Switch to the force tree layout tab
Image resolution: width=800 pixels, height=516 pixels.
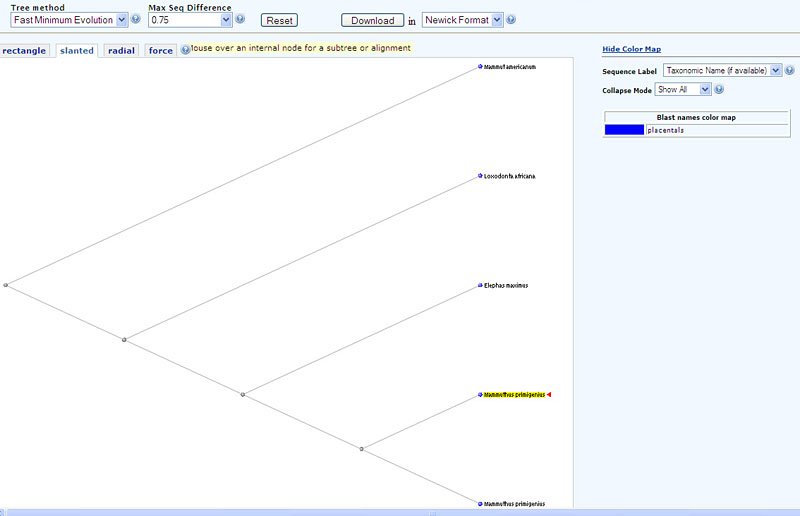[x=161, y=51]
